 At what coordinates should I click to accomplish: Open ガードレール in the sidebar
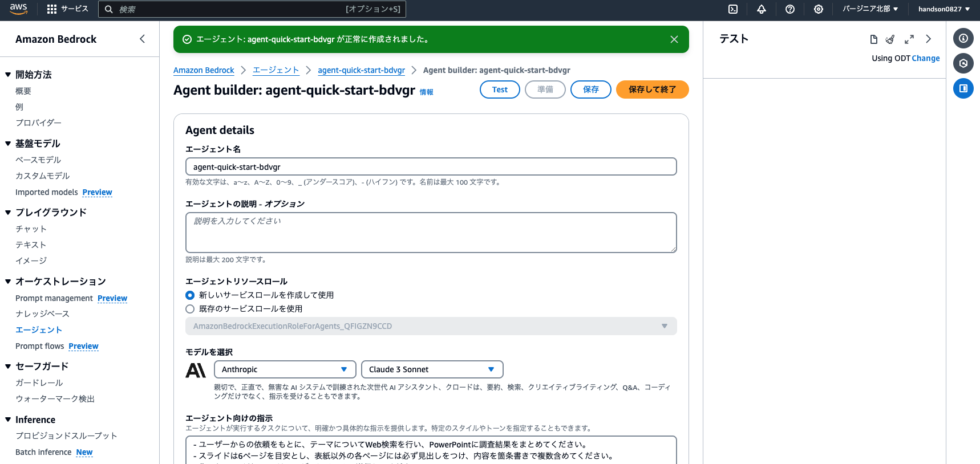39,383
